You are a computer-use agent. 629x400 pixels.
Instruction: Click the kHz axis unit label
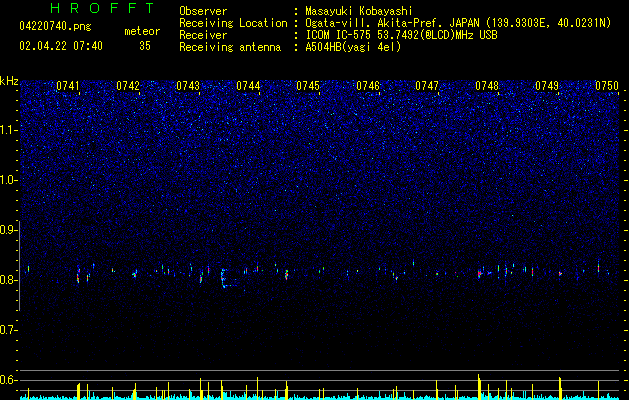pos(9,81)
